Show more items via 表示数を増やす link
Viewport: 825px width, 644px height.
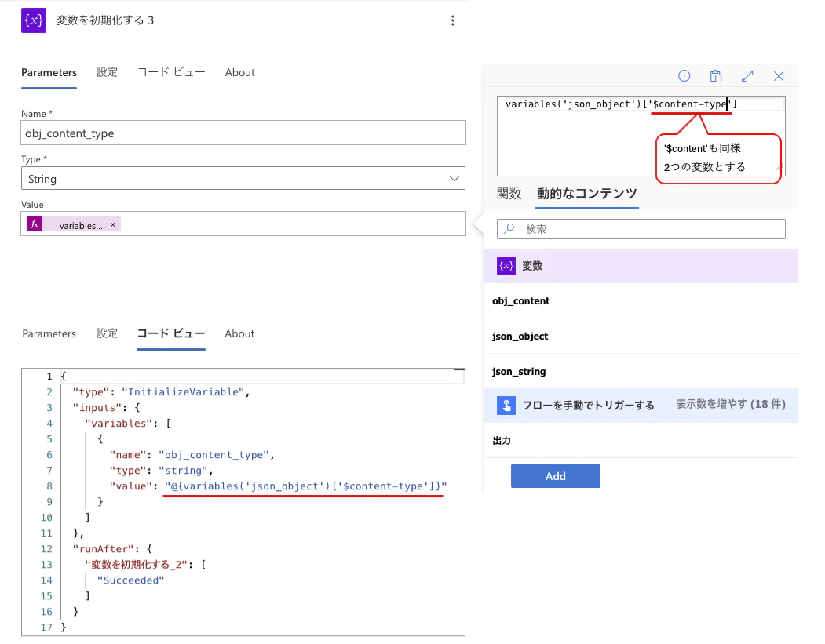[x=730, y=404]
